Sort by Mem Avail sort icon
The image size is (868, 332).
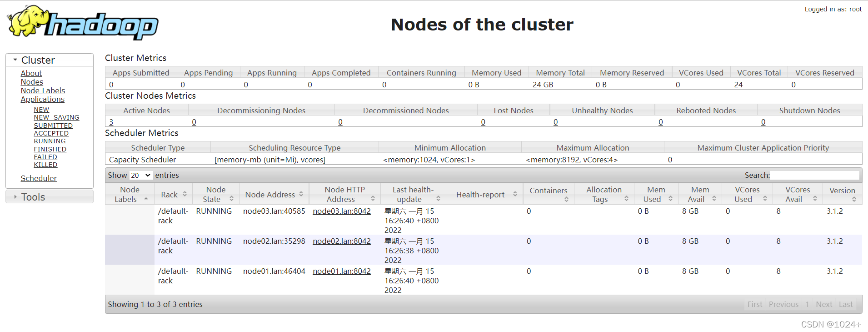click(714, 199)
